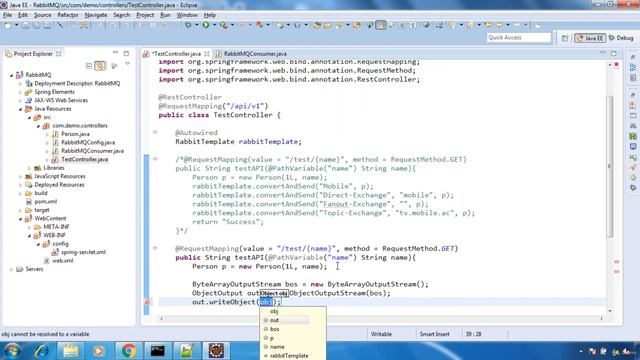Select pom.xml in the project tree

tap(45, 202)
